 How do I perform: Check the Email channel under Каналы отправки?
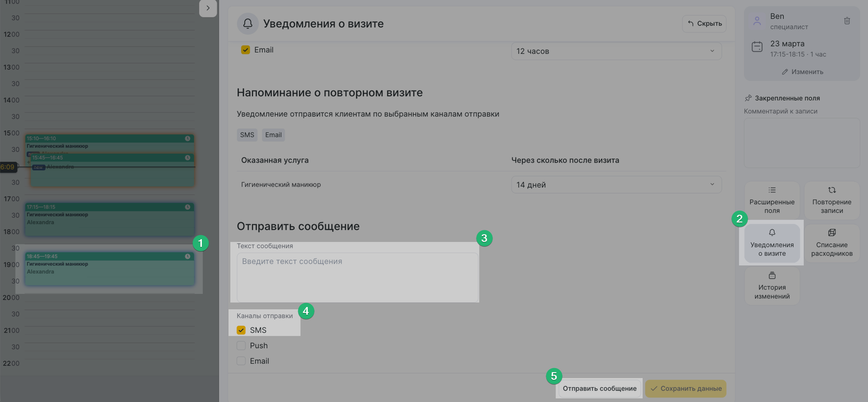(x=241, y=361)
